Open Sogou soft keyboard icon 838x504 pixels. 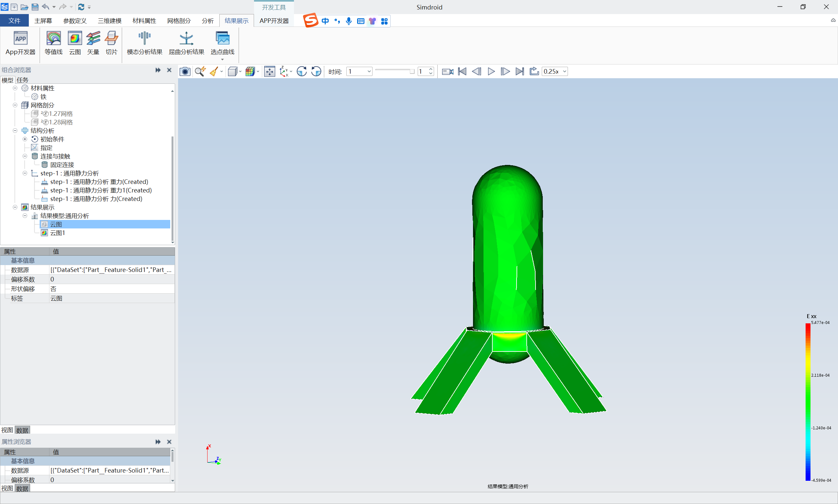click(360, 21)
